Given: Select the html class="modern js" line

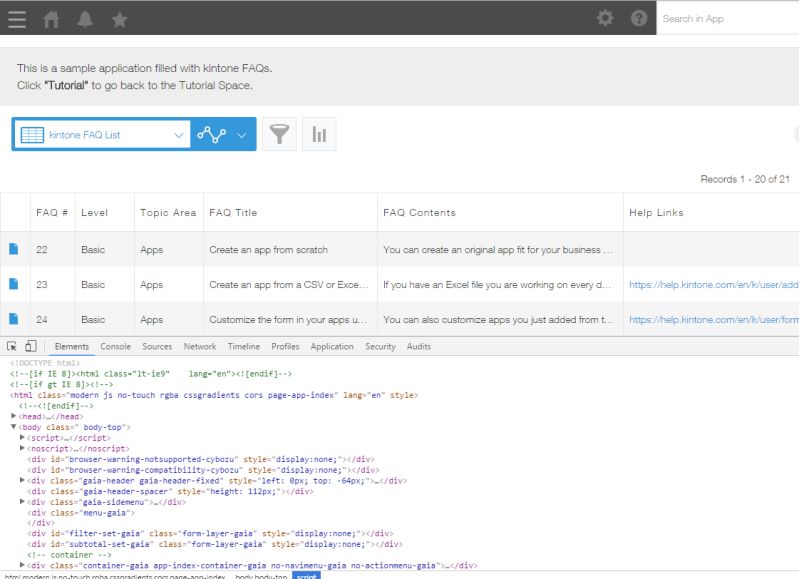Looking at the screenshot, I should point(214,395).
